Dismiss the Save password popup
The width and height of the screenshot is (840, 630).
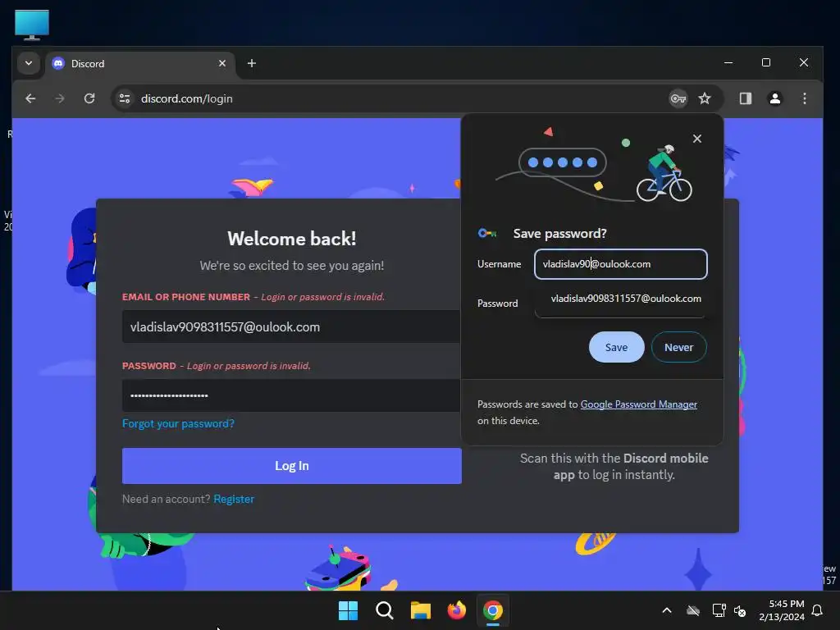click(x=697, y=139)
